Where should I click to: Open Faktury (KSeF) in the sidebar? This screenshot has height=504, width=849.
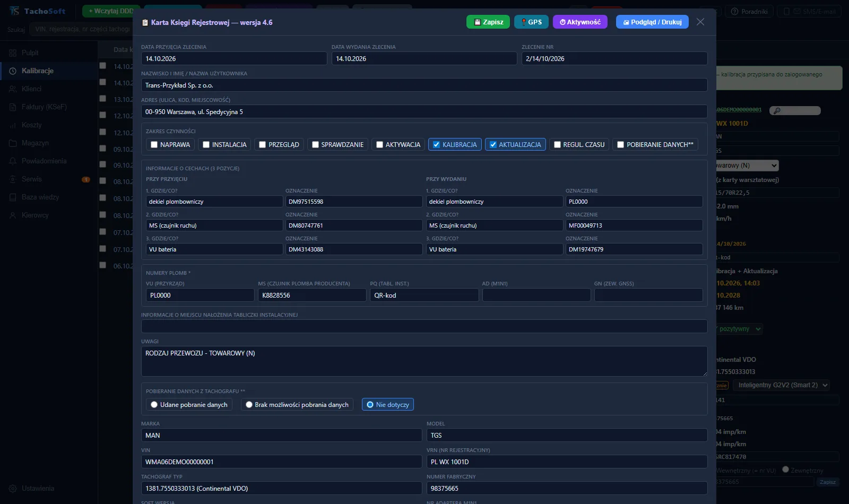point(49,107)
